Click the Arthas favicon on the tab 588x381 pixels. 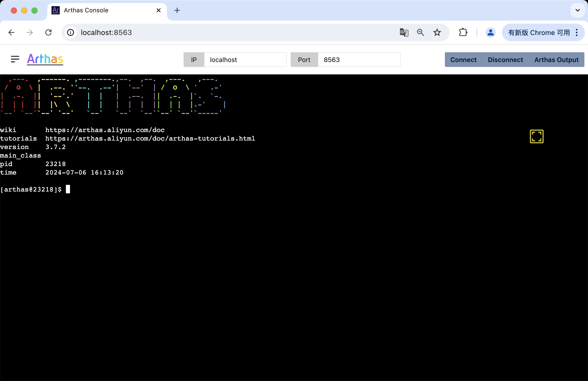[56, 10]
